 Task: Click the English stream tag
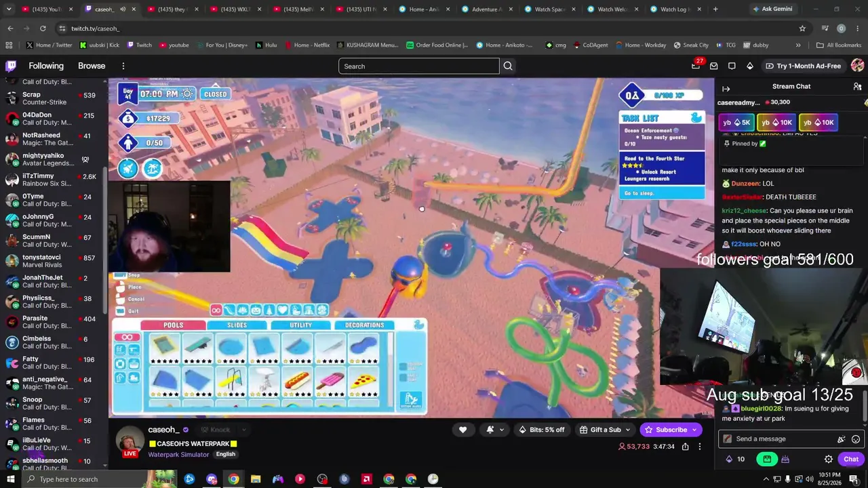226,455
